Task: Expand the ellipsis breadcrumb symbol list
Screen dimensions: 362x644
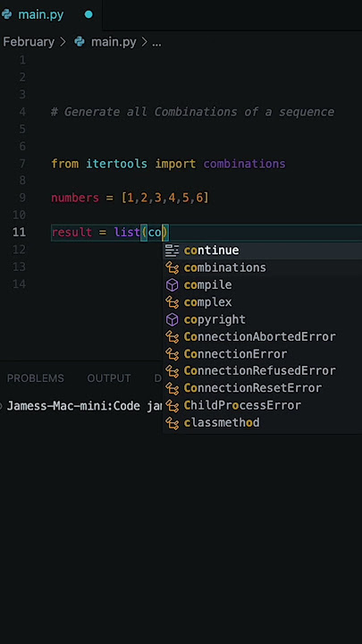Action: click(156, 42)
